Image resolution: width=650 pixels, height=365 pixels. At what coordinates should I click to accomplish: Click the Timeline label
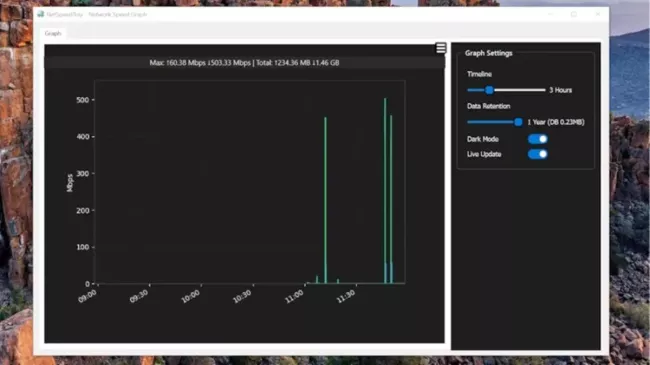pos(479,74)
